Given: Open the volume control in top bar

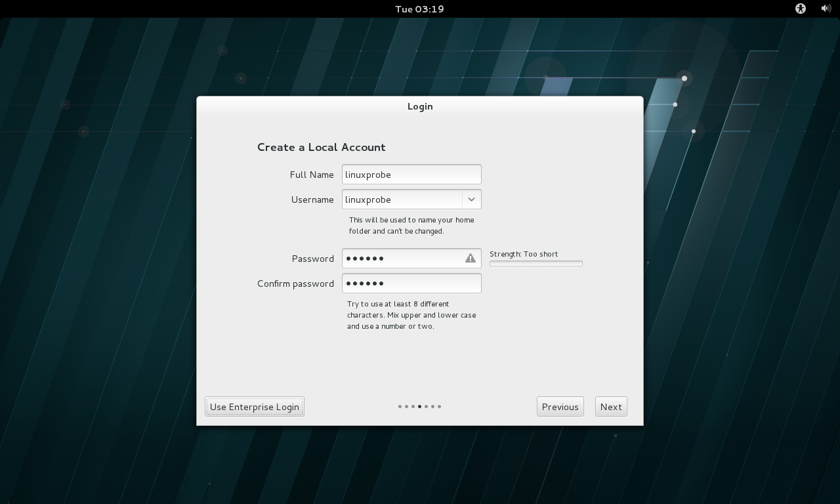Looking at the screenshot, I should [826, 9].
